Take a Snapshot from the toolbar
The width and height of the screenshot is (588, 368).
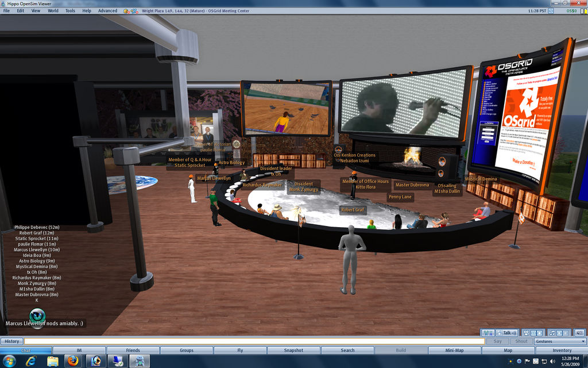pos(294,350)
